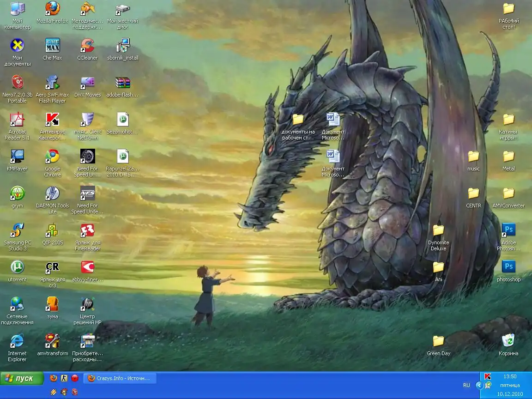This screenshot has height=399, width=532.
Task: Select the DAEMON Tools Lite shortcut
Action: click(x=52, y=193)
